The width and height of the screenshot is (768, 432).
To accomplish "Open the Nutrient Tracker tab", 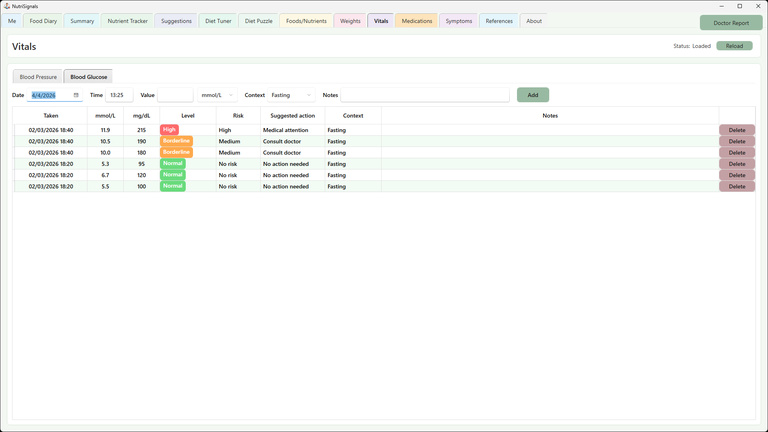I will [x=127, y=21].
